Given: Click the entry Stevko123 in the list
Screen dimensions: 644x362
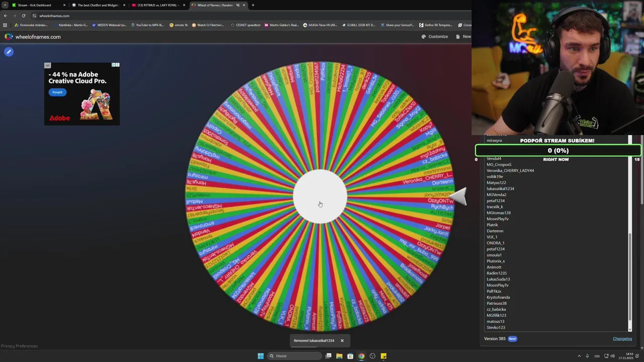Looking at the screenshot, I should pos(496,327).
